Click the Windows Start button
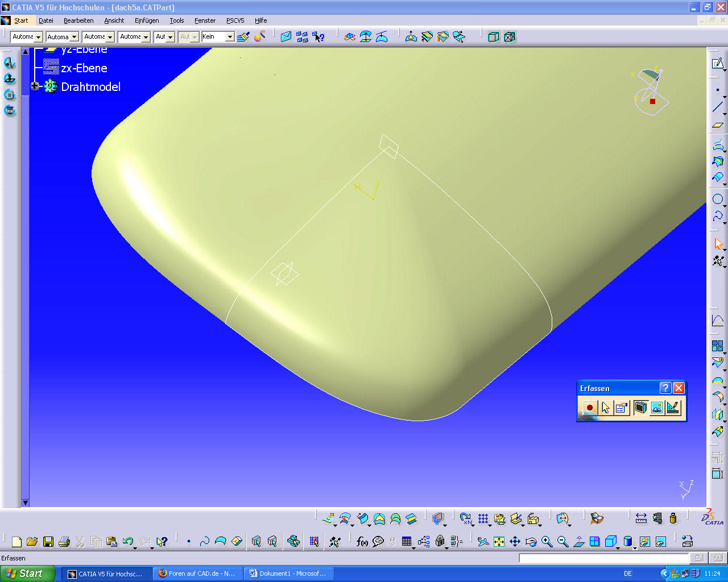The height and width of the screenshot is (582, 728). pos(28,573)
